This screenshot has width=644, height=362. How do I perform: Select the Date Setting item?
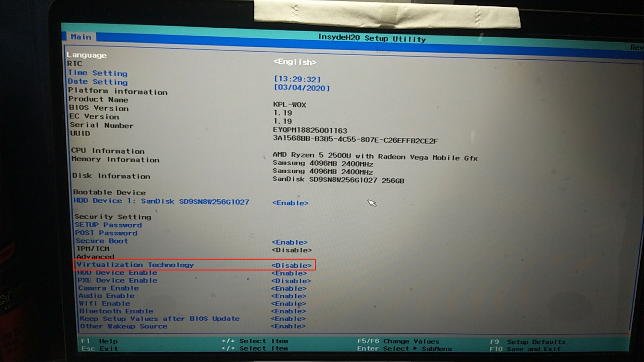coord(98,82)
